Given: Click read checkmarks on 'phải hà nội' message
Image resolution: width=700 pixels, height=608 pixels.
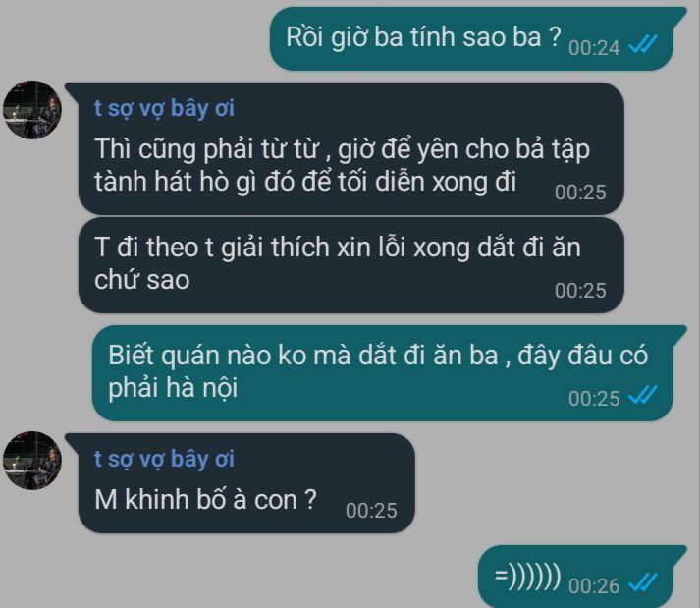Looking at the screenshot, I should click(x=643, y=396).
